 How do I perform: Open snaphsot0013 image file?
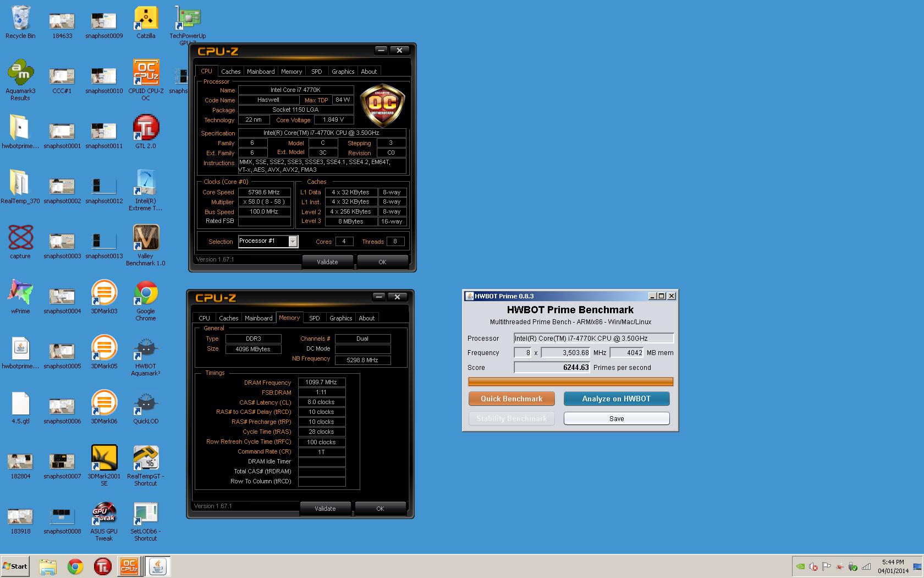click(x=104, y=245)
